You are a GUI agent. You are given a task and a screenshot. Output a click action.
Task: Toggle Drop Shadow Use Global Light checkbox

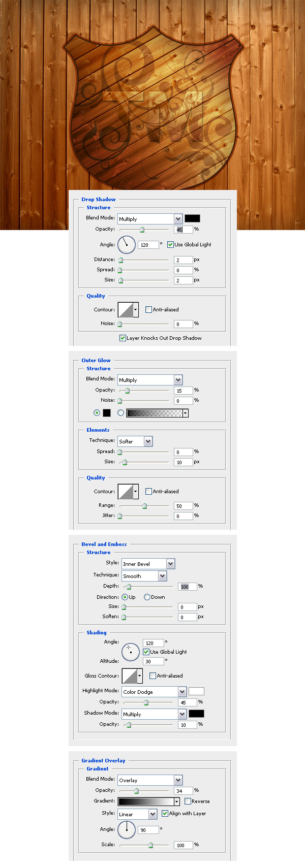[170, 244]
